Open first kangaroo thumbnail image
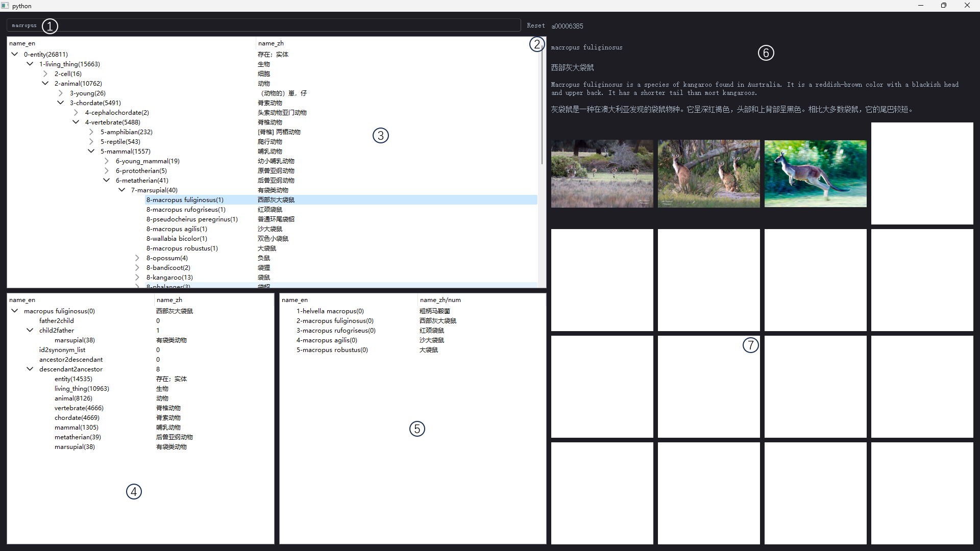The height and width of the screenshot is (551, 980). click(602, 173)
